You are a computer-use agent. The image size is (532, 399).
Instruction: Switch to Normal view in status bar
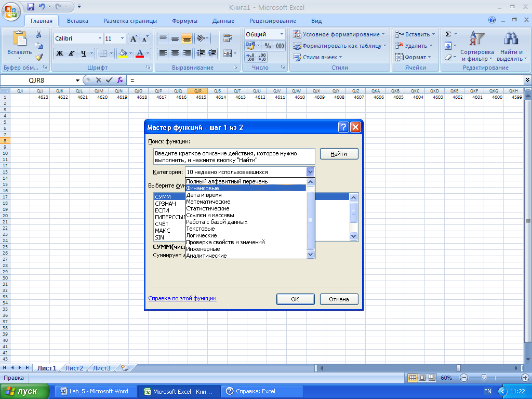click(412, 378)
